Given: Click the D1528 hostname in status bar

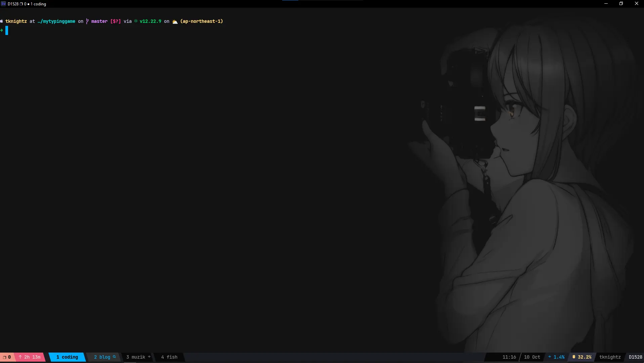Looking at the screenshot, I should pyautogui.click(x=635, y=357).
